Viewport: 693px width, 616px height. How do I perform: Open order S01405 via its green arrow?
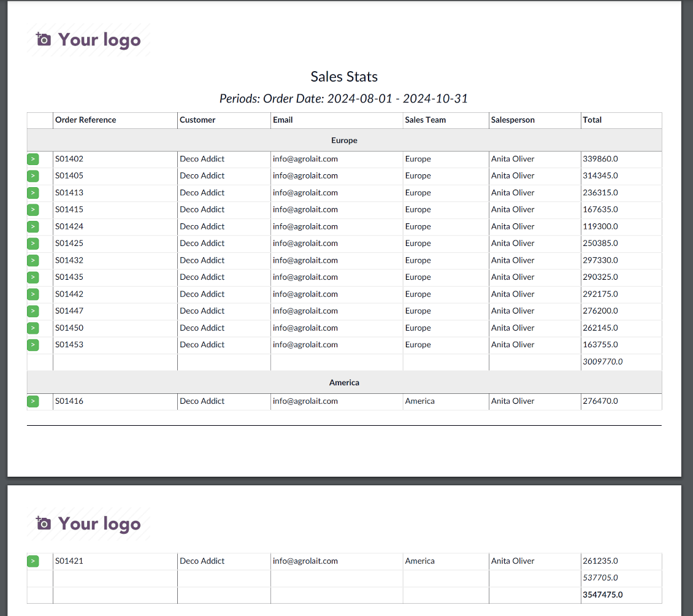(x=33, y=176)
